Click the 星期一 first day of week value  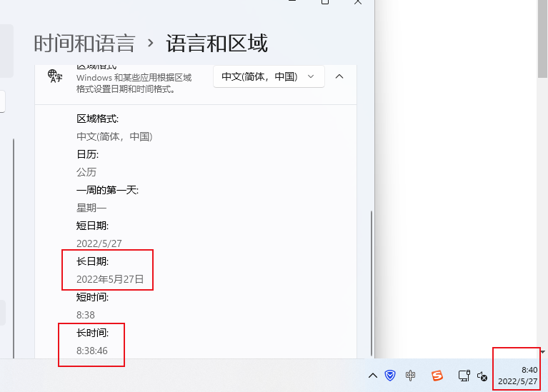click(91, 208)
